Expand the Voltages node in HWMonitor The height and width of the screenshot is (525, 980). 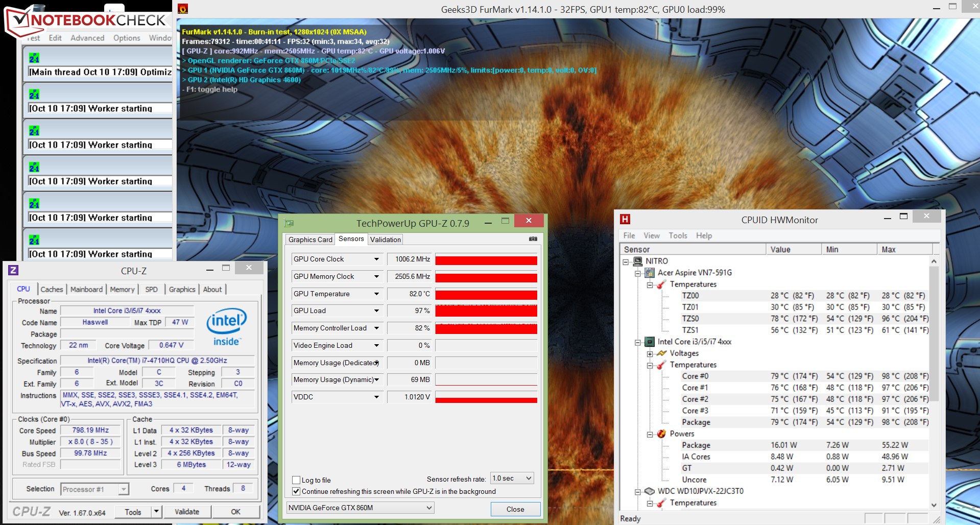(x=650, y=353)
